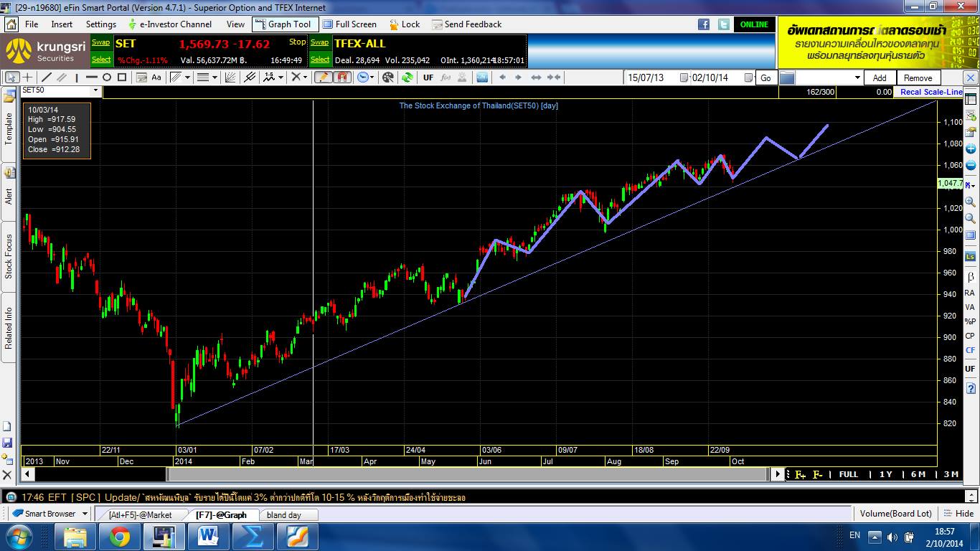Open the color palette tool

click(x=388, y=77)
